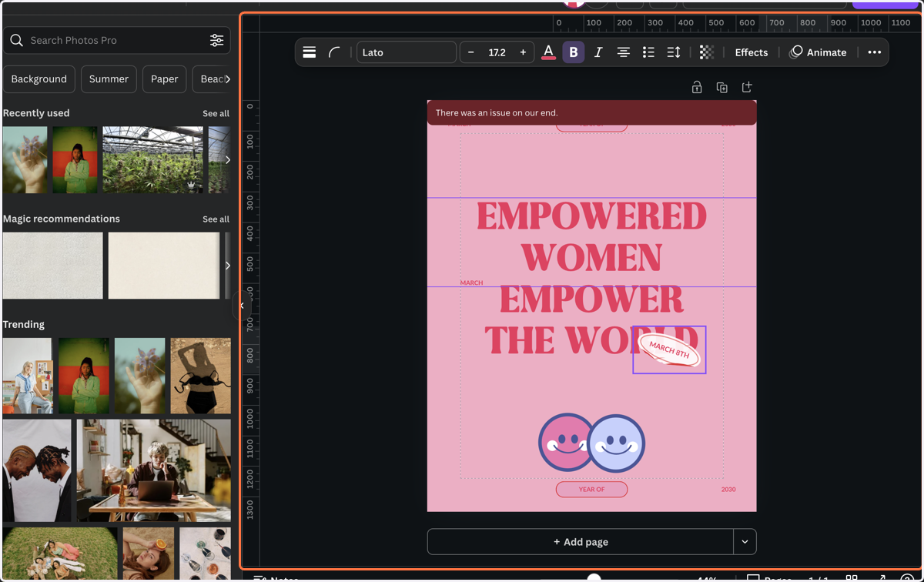The image size is (924, 582).
Task: Add a new page via top icon
Action: pyautogui.click(x=747, y=87)
